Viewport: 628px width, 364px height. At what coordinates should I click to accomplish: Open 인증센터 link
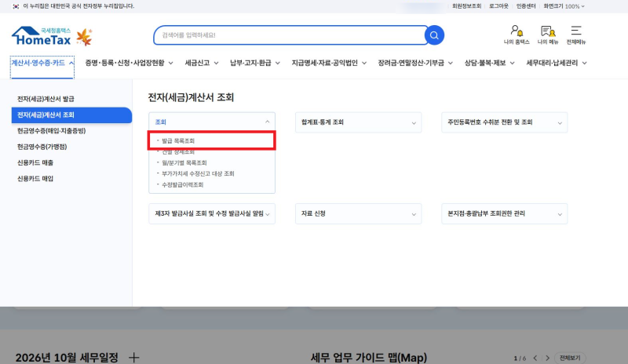pos(526,6)
